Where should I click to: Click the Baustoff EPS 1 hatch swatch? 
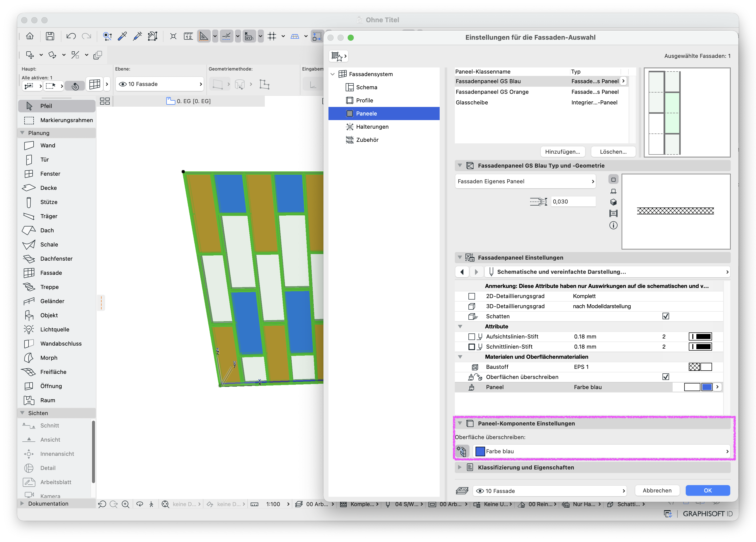pyautogui.click(x=694, y=367)
